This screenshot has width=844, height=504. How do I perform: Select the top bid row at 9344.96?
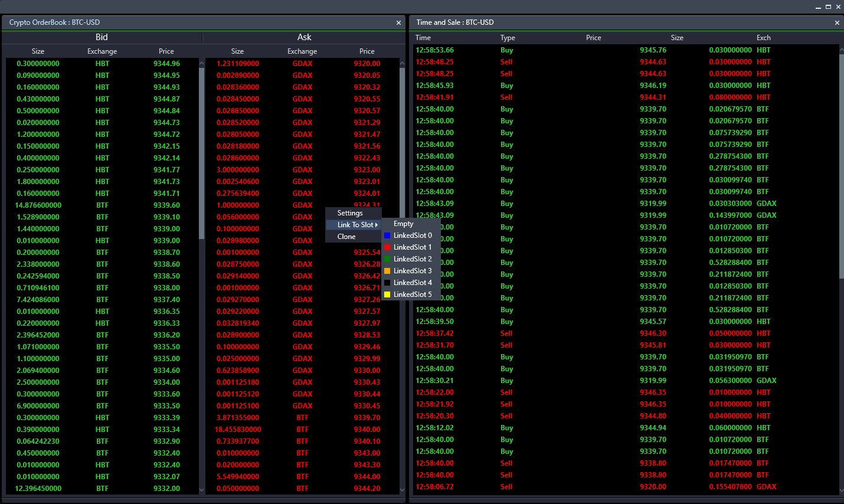point(102,63)
